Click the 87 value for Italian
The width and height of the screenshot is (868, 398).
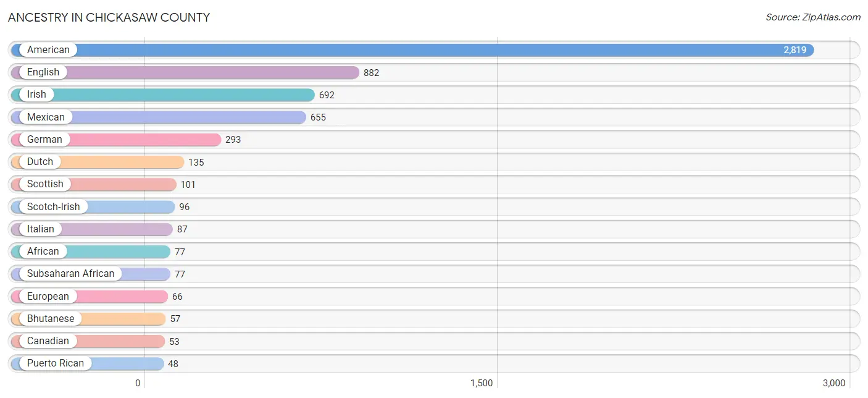click(182, 229)
